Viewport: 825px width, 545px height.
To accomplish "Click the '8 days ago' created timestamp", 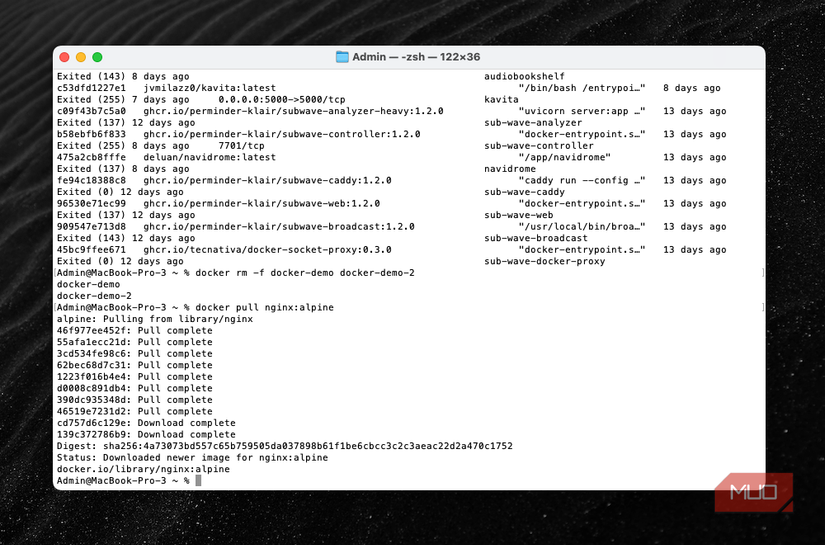I will click(692, 88).
